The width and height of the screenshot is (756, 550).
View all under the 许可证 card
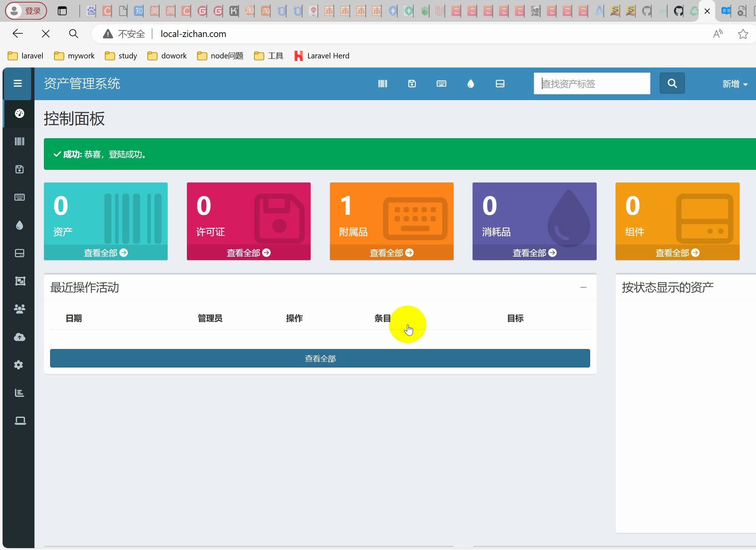[x=249, y=253]
